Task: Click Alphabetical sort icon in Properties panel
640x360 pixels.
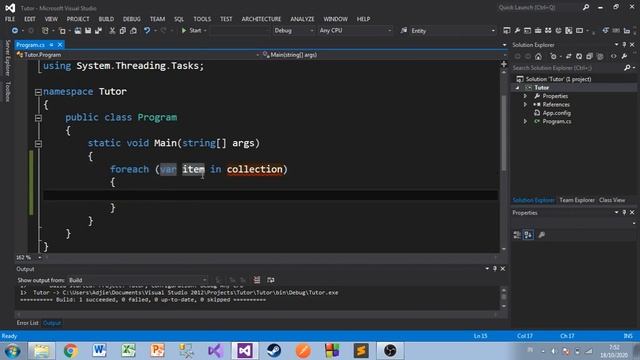Action: (528, 235)
